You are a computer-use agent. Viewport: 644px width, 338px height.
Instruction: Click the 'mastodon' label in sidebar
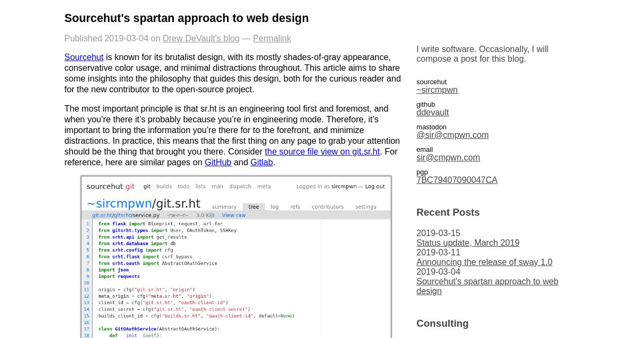pos(431,127)
